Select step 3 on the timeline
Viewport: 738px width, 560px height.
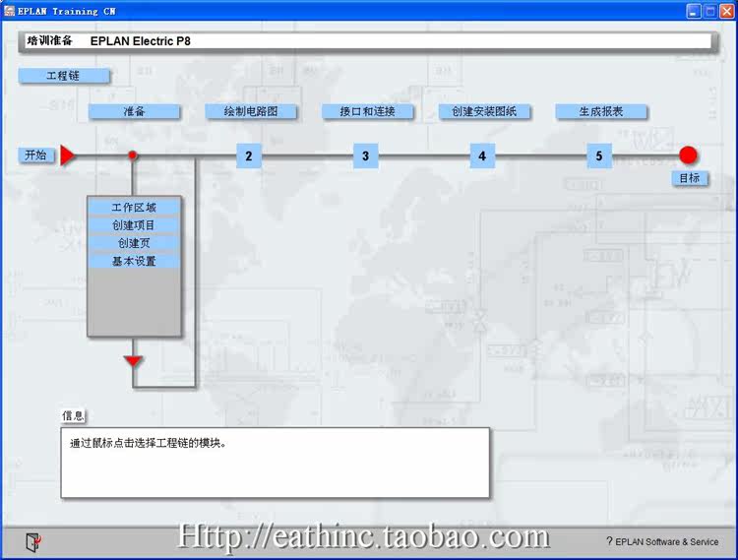click(365, 156)
